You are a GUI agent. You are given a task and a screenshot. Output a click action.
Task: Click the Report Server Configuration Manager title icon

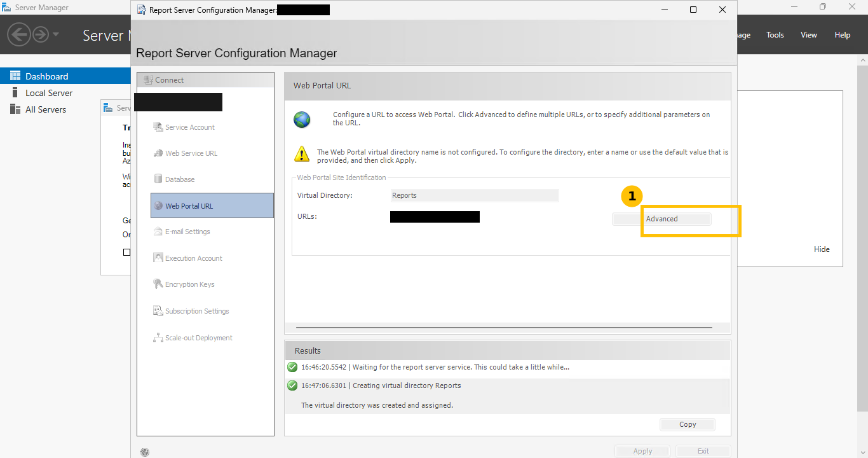click(142, 10)
